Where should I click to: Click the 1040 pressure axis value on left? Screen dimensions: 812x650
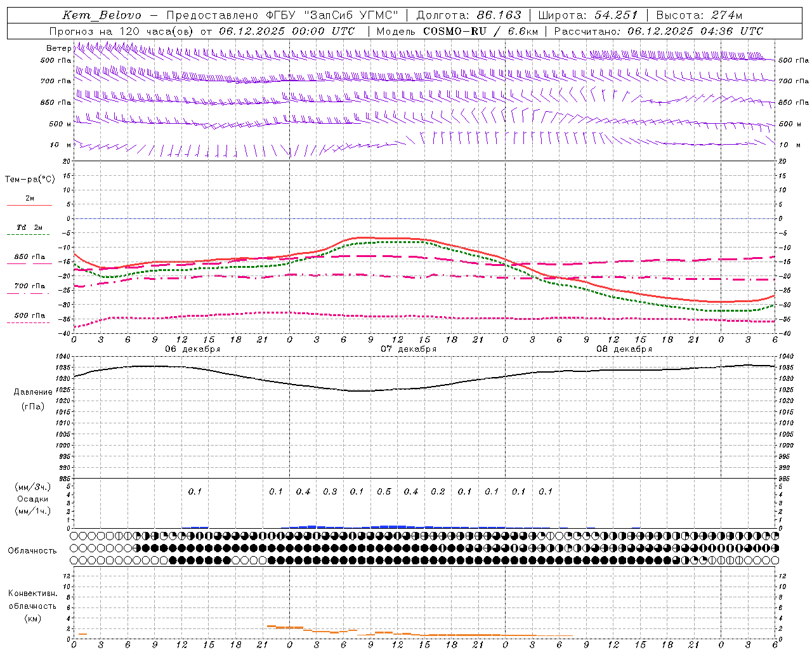pyautogui.click(x=63, y=357)
